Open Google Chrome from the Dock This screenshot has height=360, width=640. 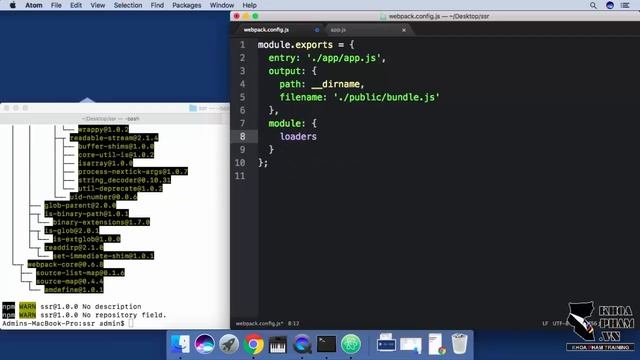(x=253, y=344)
